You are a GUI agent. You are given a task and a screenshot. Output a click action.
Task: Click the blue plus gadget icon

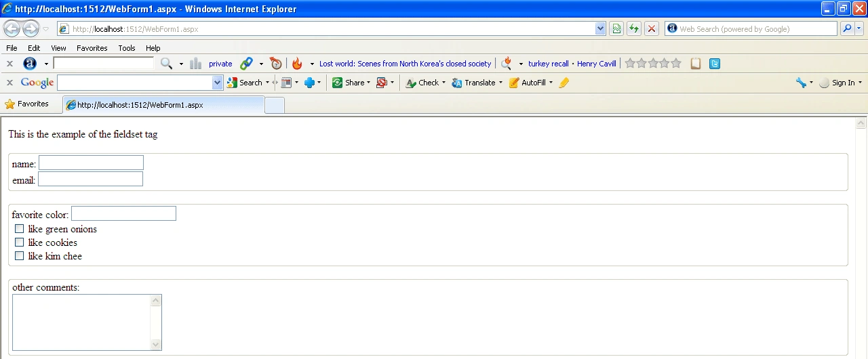[x=310, y=83]
